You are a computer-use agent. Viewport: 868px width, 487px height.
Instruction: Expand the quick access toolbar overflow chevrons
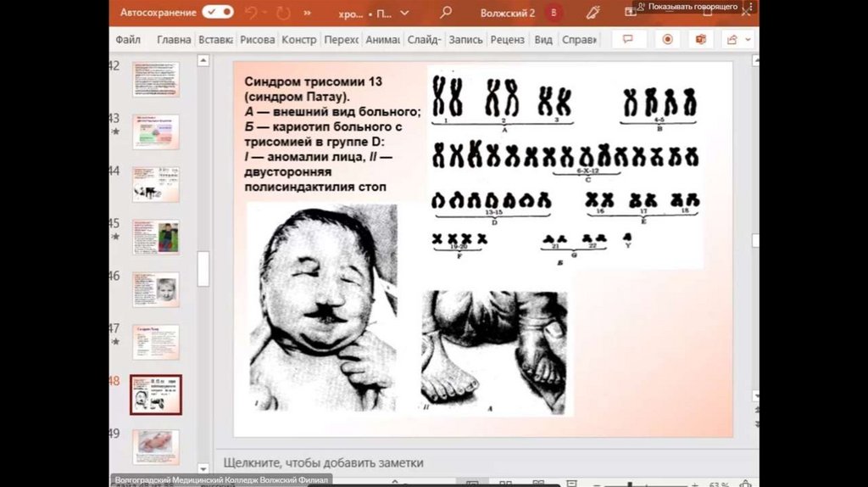pyautogui.click(x=307, y=13)
